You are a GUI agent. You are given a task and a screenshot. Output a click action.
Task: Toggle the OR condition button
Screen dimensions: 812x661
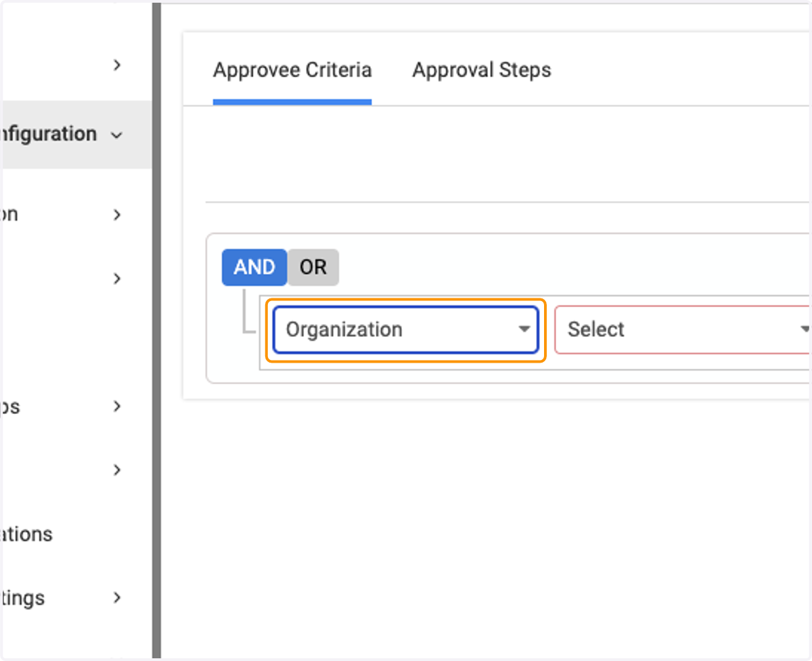[x=313, y=267]
